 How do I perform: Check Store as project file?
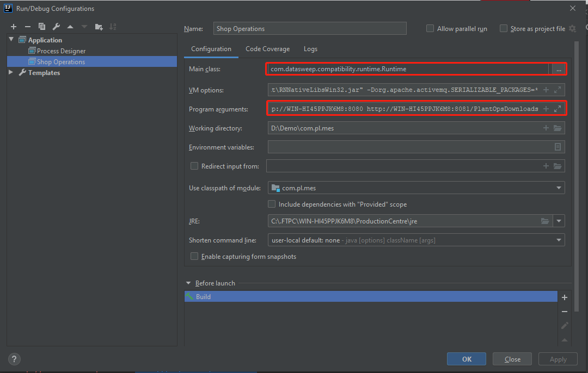click(503, 28)
